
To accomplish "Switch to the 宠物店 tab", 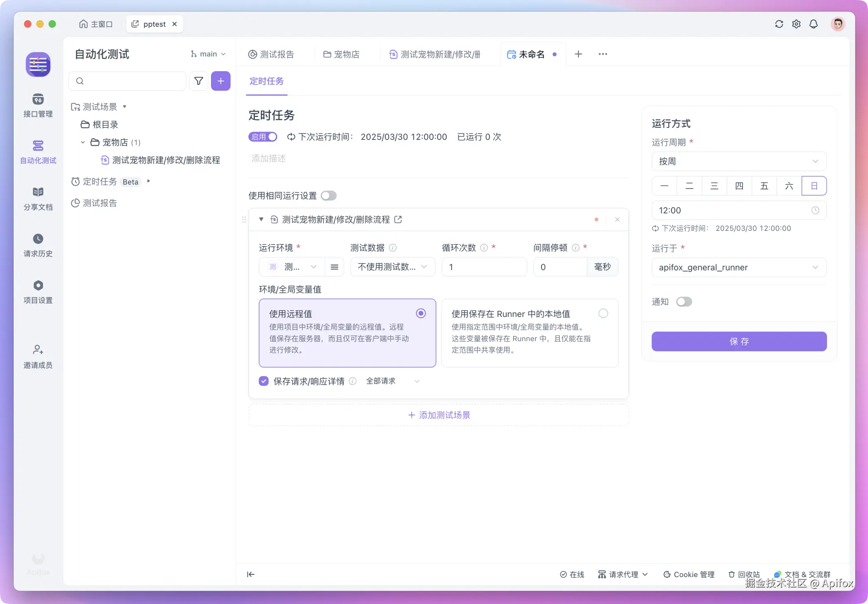I will click(x=342, y=54).
